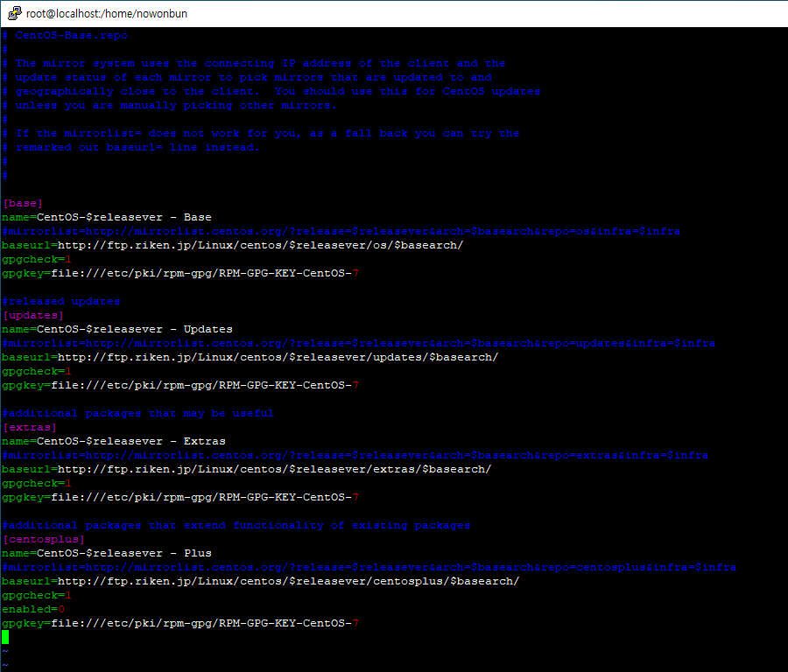Viewport: 788px width, 672px height.
Task: Click the gpgkey line under the [extras] section
Action: click(x=180, y=498)
